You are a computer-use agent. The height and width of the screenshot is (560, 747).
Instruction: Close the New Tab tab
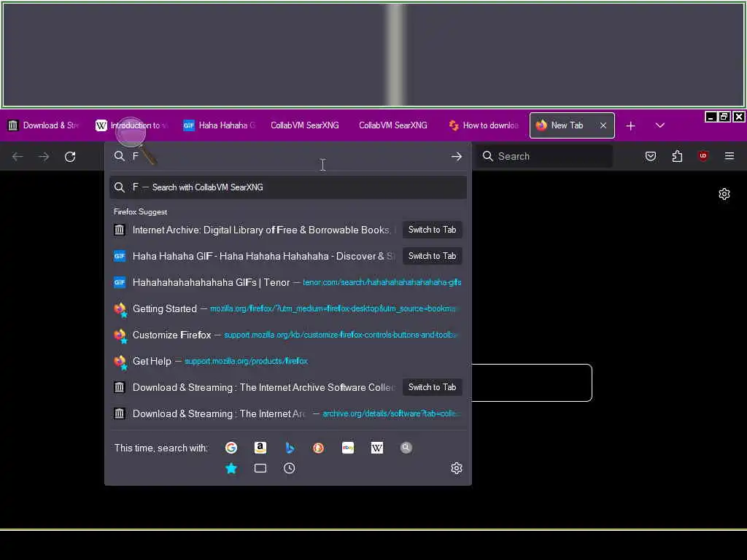point(603,125)
